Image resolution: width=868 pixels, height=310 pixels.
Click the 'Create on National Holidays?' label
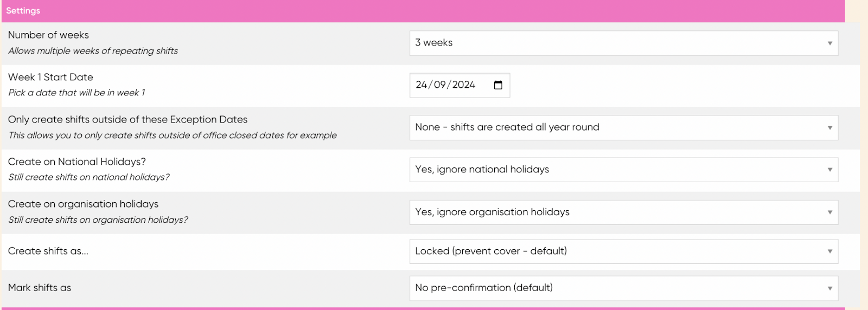tap(77, 162)
